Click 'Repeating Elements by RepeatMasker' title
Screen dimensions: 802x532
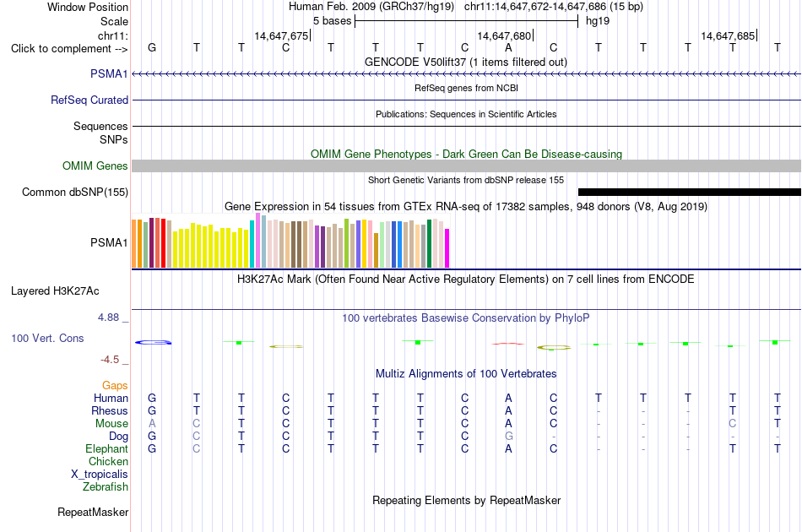467,500
